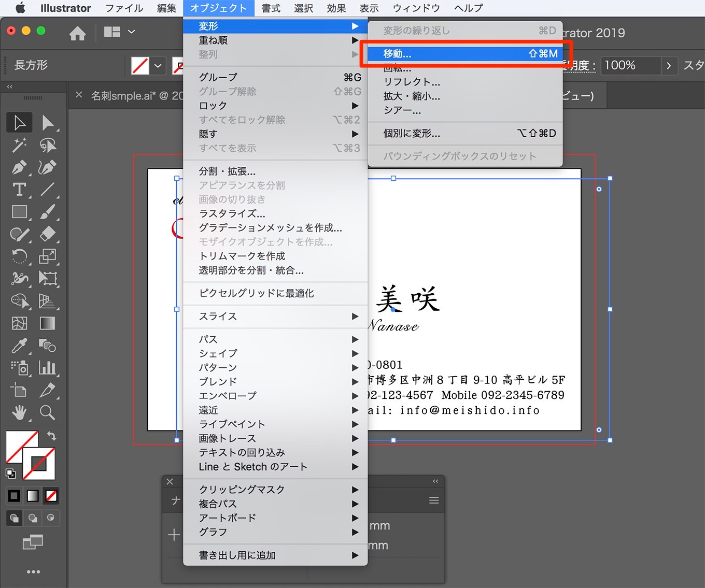Select the Artboard tool
This screenshot has height=588, width=705.
(x=20, y=390)
